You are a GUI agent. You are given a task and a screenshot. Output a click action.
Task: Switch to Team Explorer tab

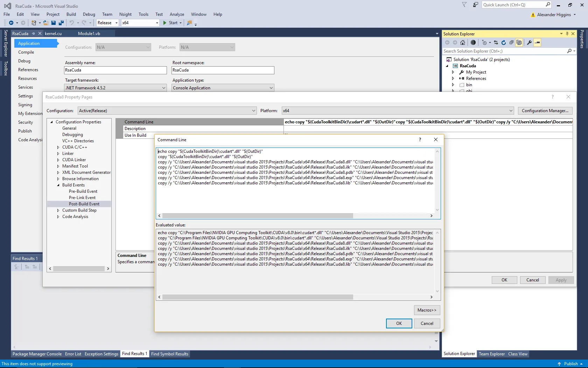[x=492, y=354]
